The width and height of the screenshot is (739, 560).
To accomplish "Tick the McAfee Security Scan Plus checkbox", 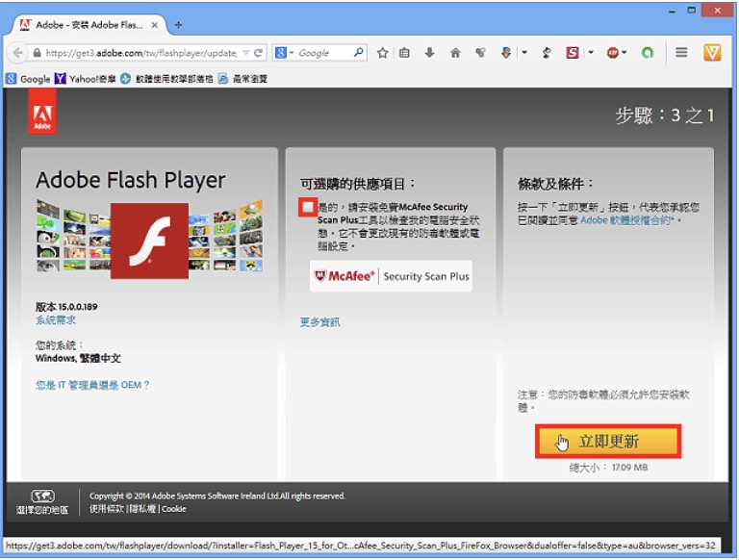I will coord(308,207).
